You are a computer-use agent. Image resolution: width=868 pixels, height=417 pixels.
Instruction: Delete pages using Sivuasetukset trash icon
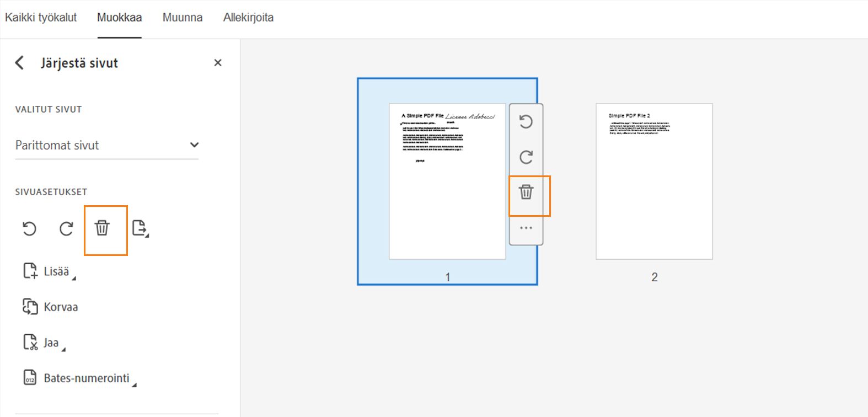[x=102, y=228]
